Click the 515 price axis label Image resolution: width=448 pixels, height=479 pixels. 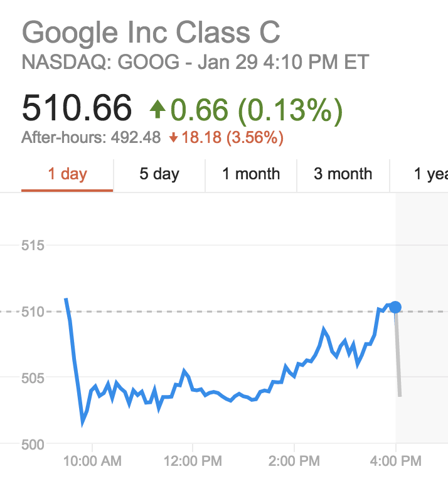point(32,245)
